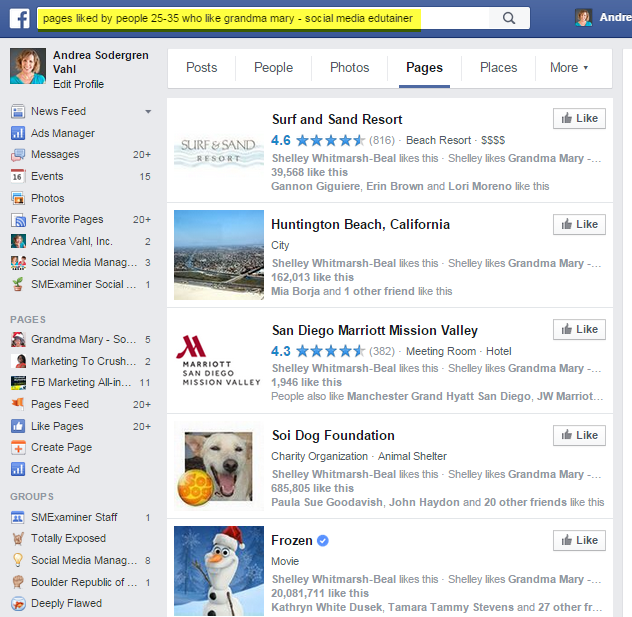Screen dimensions: 632x617
Task: Switch to the People tab
Action: pos(273,68)
